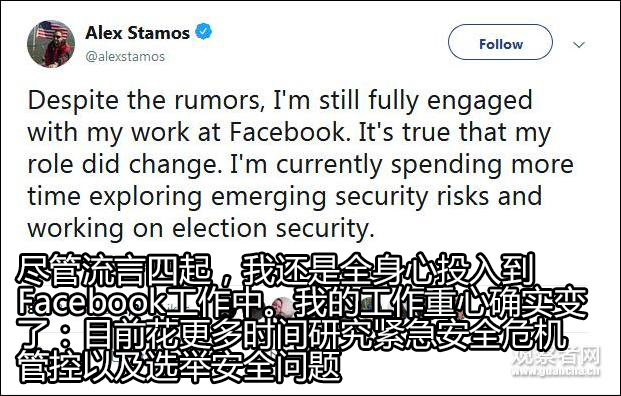Click Facebook in the Chinese caption

pyautogui.click(x=91, y=303)
